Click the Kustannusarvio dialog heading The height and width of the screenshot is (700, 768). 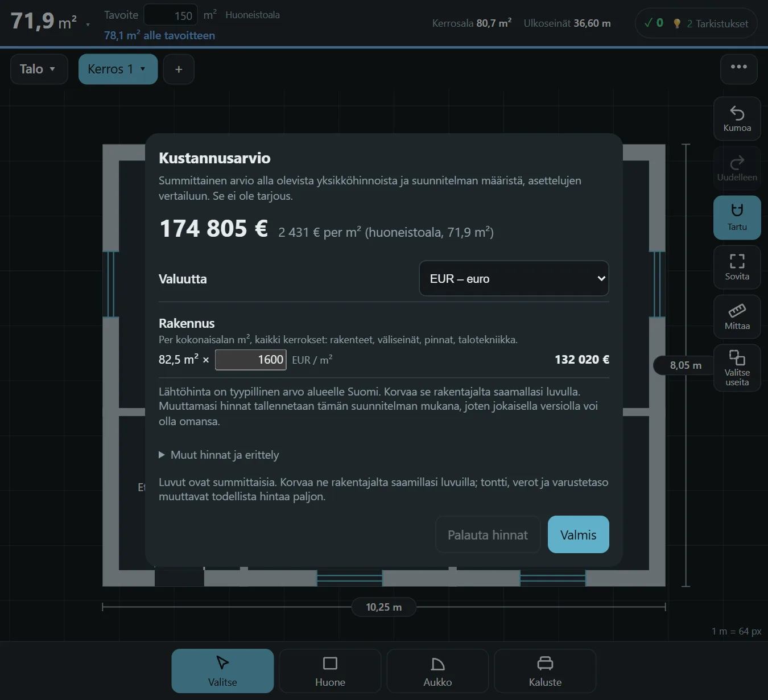tap(214, 158)
